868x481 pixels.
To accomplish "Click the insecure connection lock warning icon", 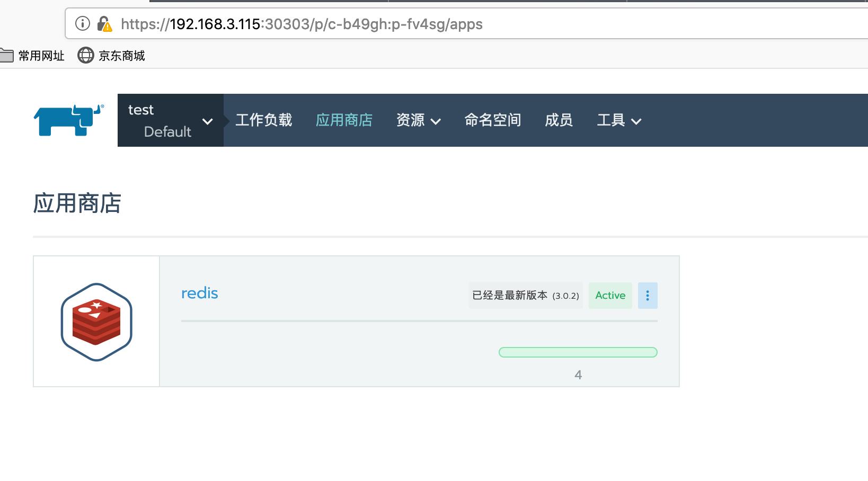I will [x=104, y=24].
